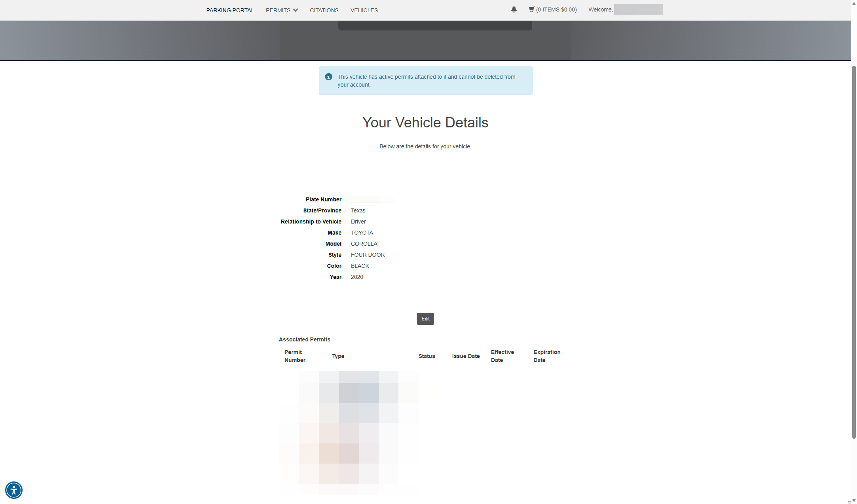Select the Expiration Date column header
857x504 pixels.
(547, 356)
